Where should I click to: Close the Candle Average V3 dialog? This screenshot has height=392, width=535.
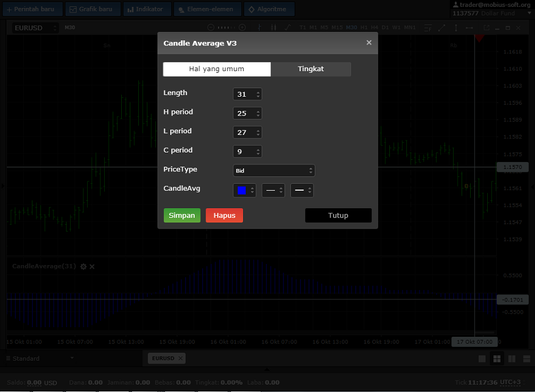pos(369,43)
